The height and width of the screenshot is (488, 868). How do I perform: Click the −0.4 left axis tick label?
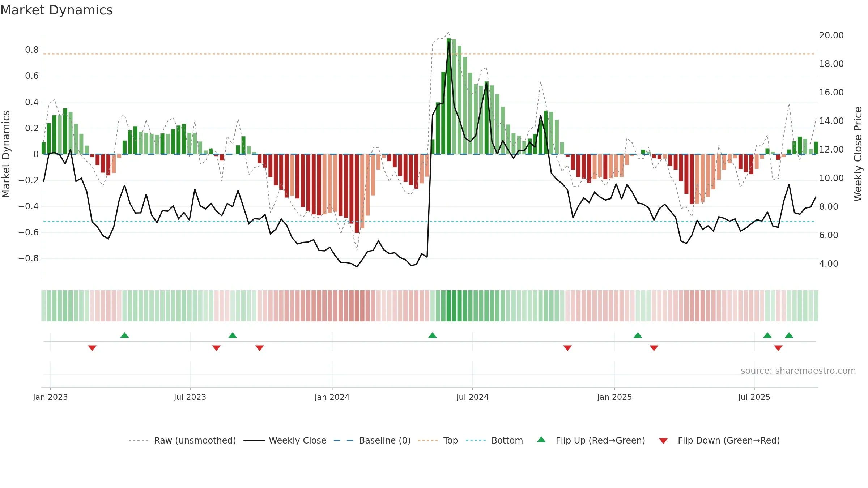click(29, 206)
